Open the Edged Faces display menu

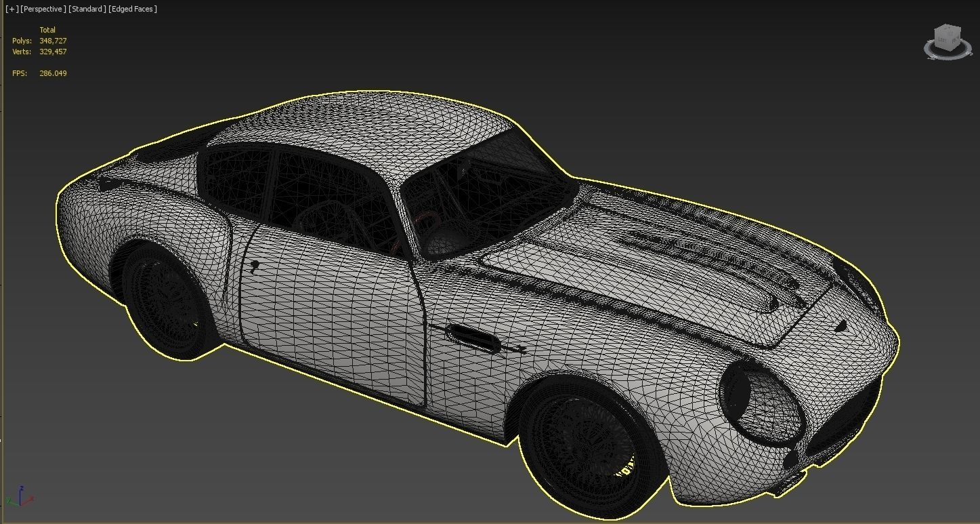tap(133, 9)
